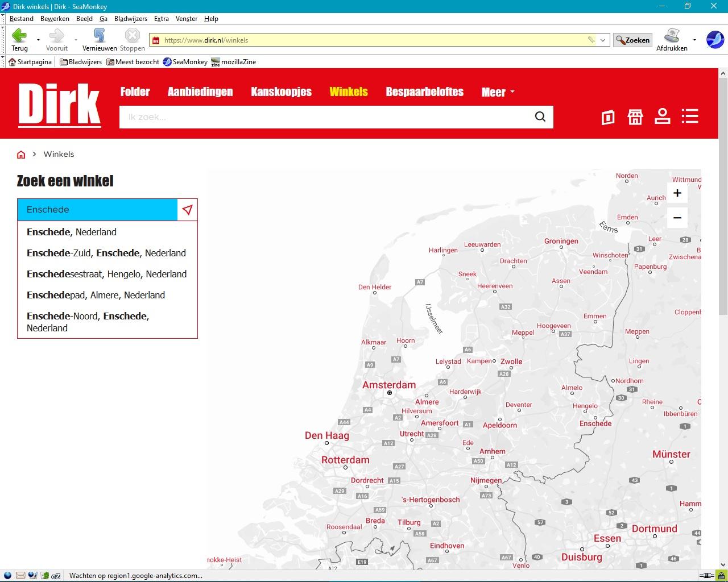Expand the address bar history dropdown
Screen dimensions: 728x582
(603, 40)
